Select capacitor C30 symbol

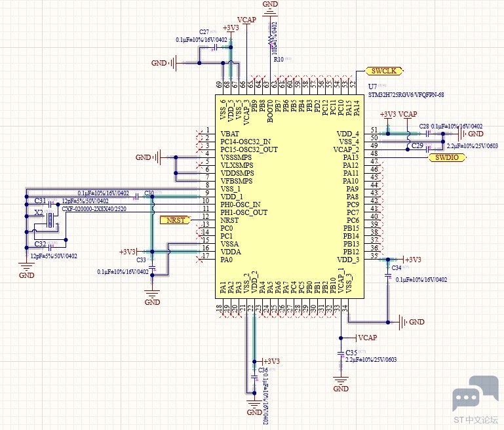click(137, 197)
